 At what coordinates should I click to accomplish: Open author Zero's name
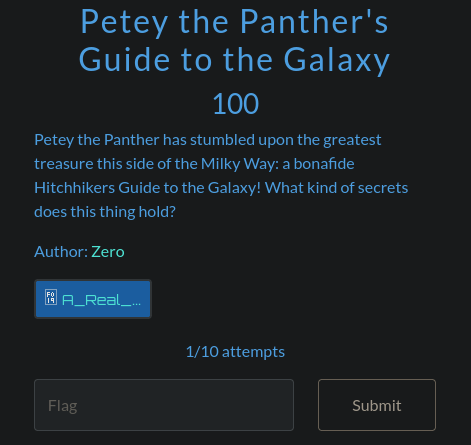[108, 252]
